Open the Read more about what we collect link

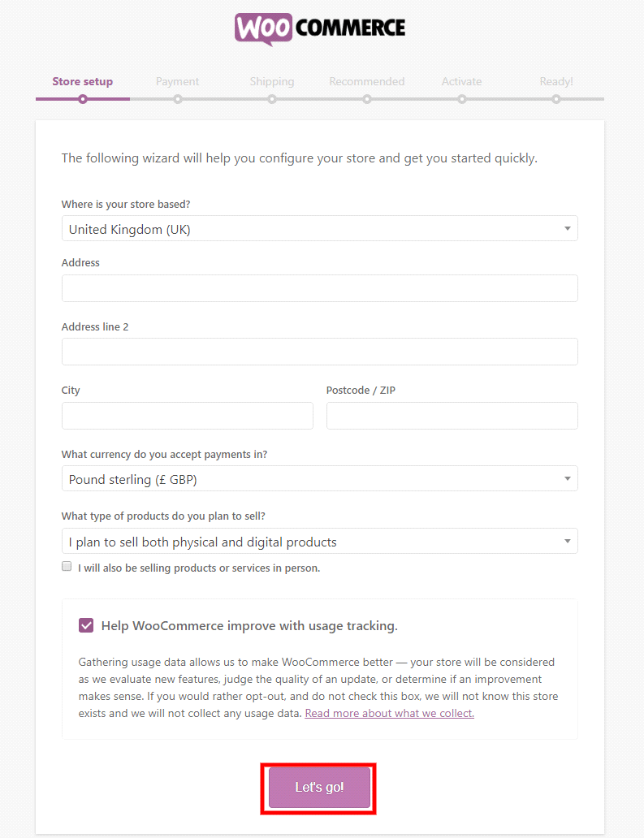[x=389, y=712]
